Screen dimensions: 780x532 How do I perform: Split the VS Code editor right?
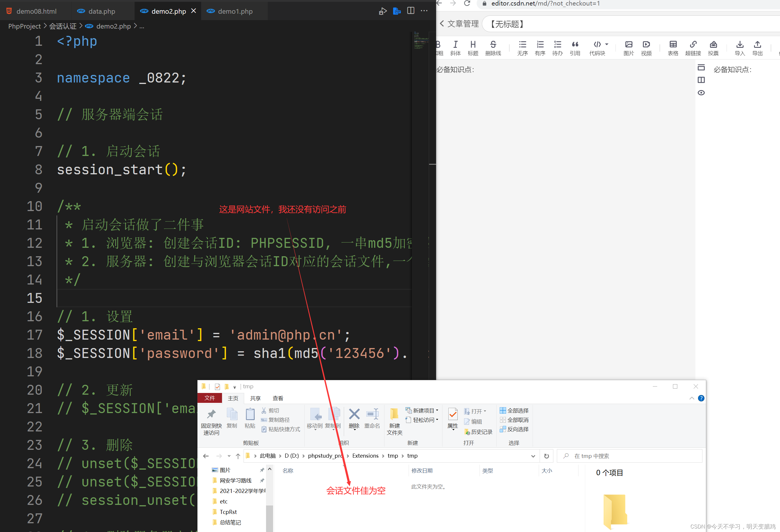pyautogui.click(x=410, y=11)
